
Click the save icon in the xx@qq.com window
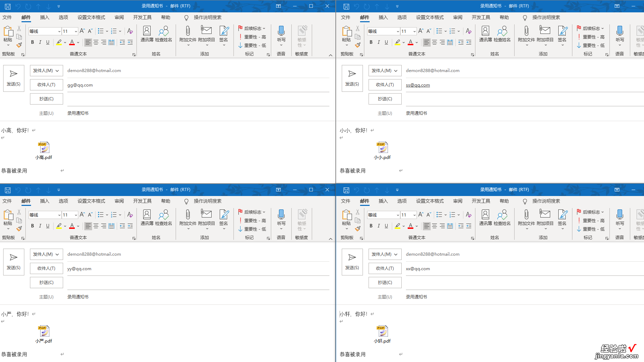pyautogui.click(x=346, y=190)
